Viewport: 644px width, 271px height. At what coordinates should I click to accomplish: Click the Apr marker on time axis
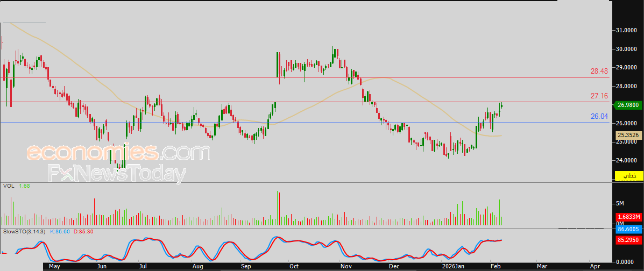(x=595, y=266)
